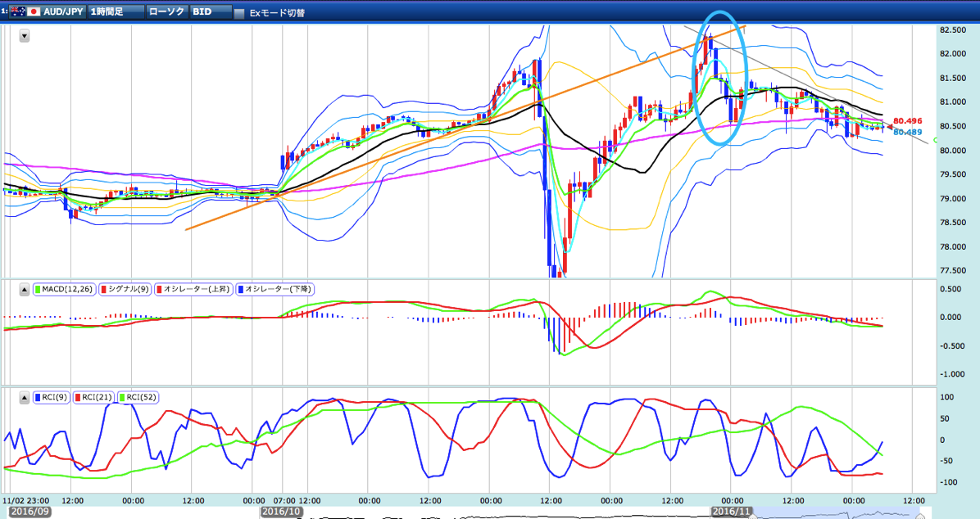The height and width of the screenshot is (519, 980).
Task: Select the シグナル(9) legend item
Action: [125, 289]
